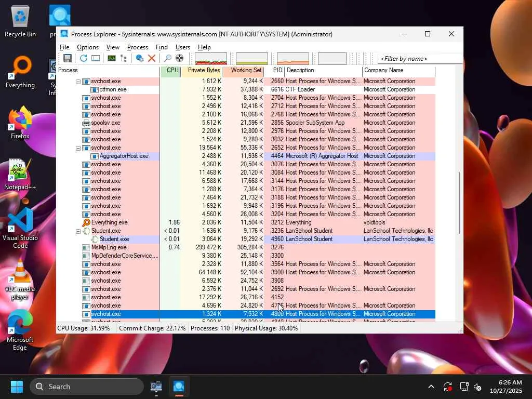The width and height of the screenshot is (532, 399).
Task: Click the "LanSchool Technologies, llc" company for PID 3236
Action: click(x=398, y=231)
